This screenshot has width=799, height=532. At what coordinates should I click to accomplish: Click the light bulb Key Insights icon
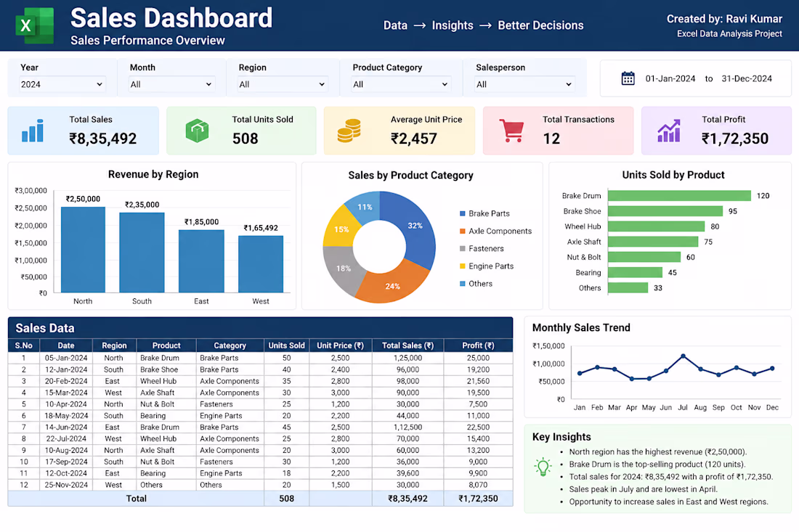[543, 467]
